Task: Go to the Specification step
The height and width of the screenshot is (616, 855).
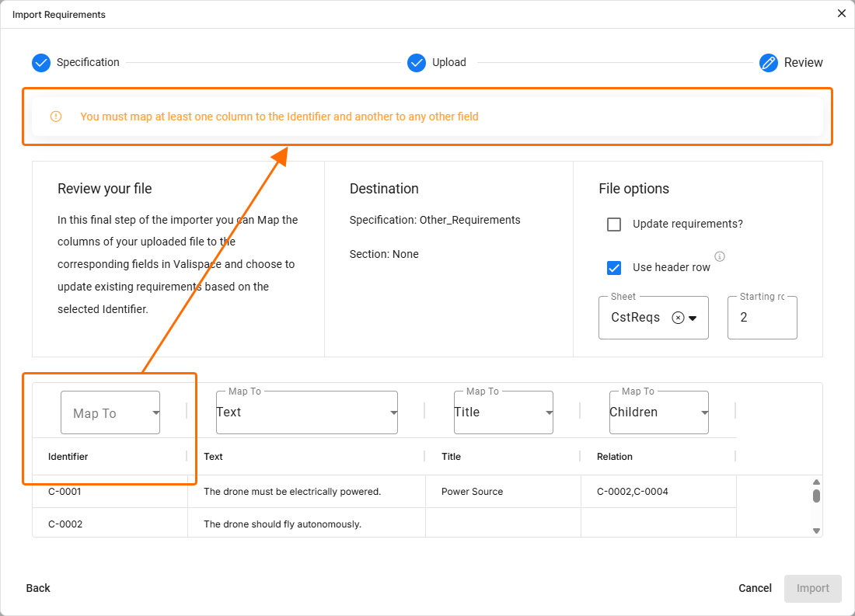Action: (x=88, y=62)
